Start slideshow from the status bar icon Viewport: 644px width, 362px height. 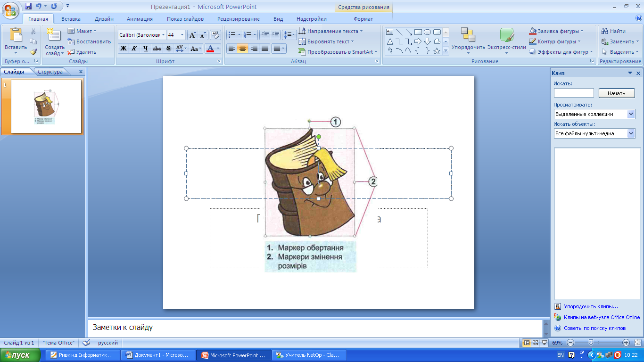click(x=545, y=343)
